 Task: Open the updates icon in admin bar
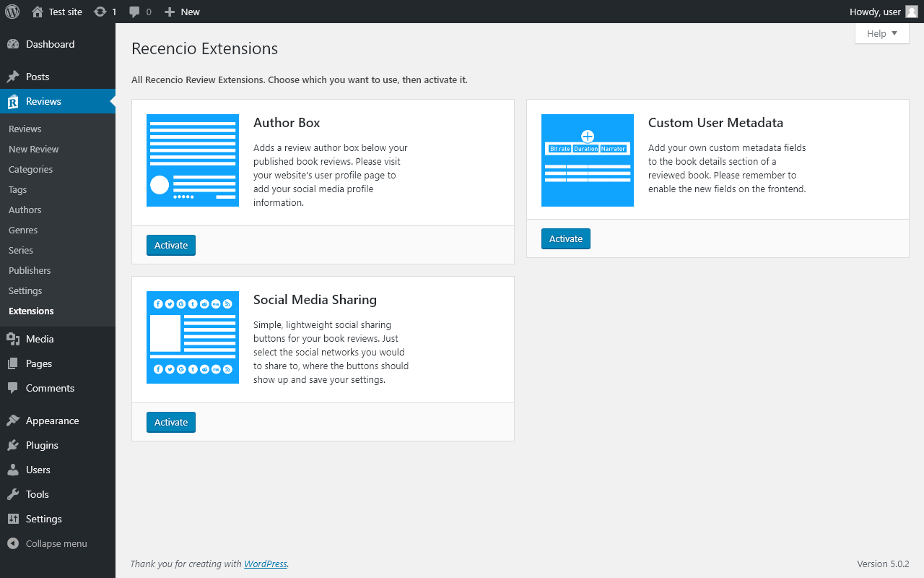click(x=100, y=12)
